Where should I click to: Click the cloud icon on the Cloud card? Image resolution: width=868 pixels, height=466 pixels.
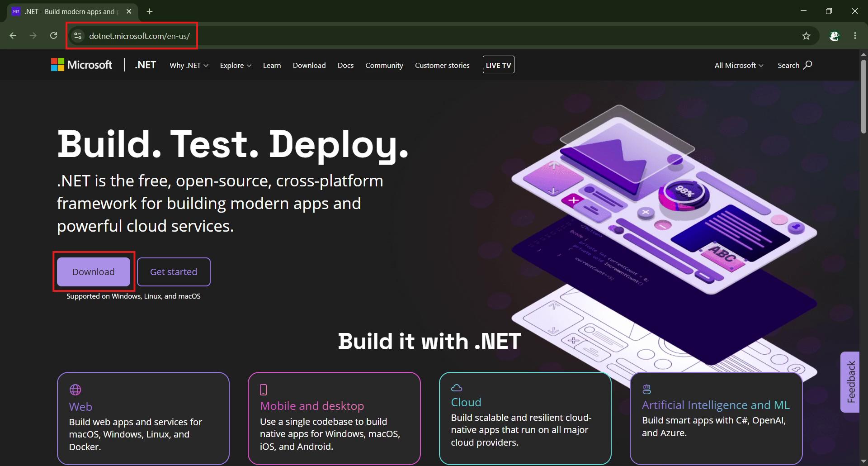457,388
